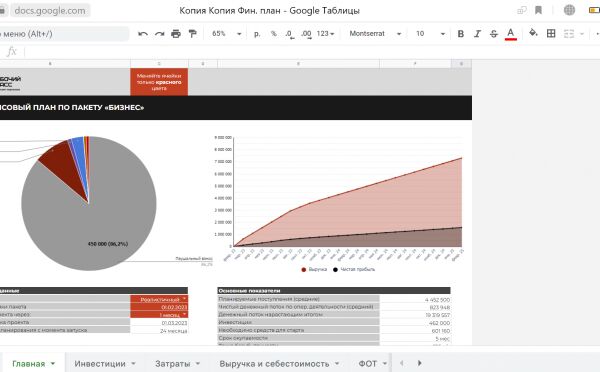This screenshot has width=600, height=372.
Task: Select the 462 000 investment value cell
Action: (x=415, y=323)
